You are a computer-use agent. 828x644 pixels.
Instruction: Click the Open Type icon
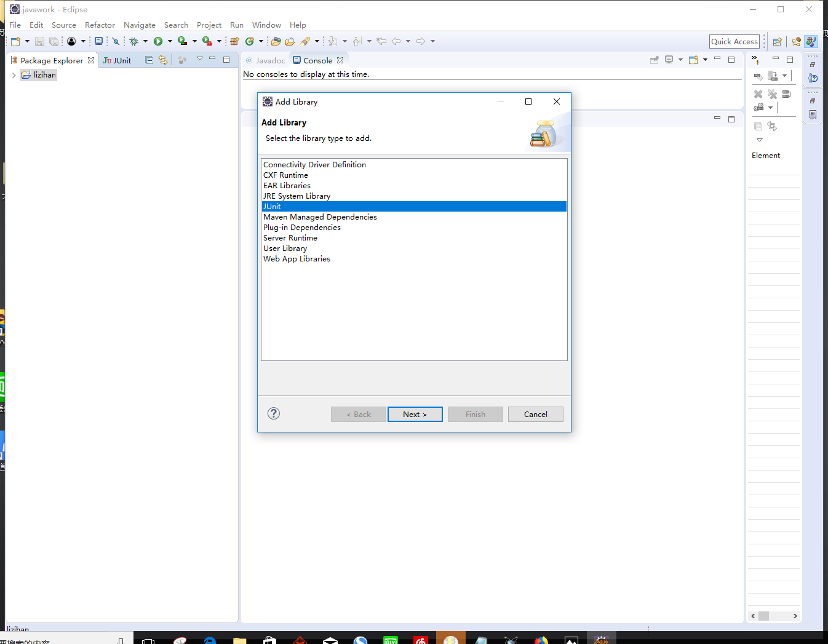pos(276,41)
